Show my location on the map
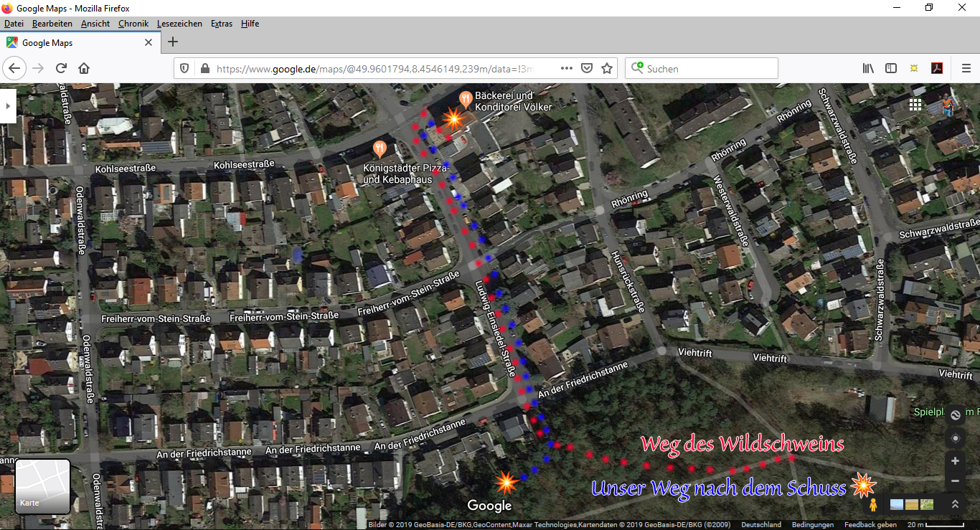 (x=955, y=438)
